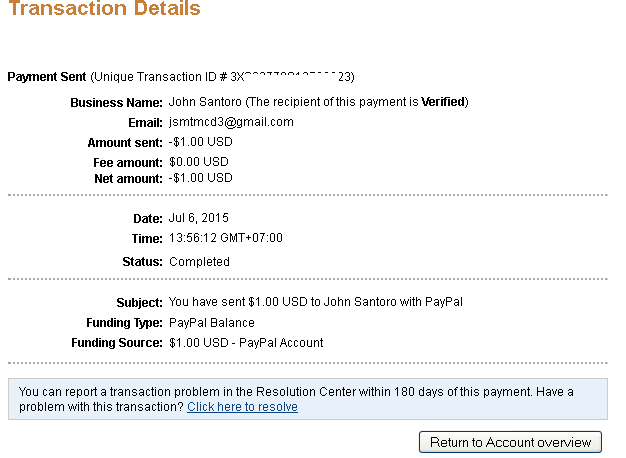Click the date Jul 6, 2015

pos(199,218)
